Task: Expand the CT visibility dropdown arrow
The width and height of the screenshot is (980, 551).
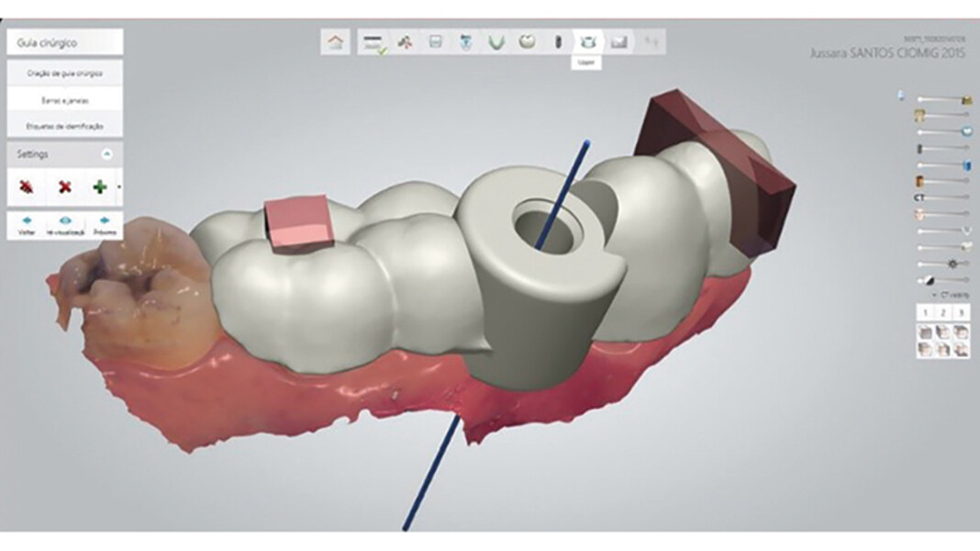Action: [x=933, y=296]
